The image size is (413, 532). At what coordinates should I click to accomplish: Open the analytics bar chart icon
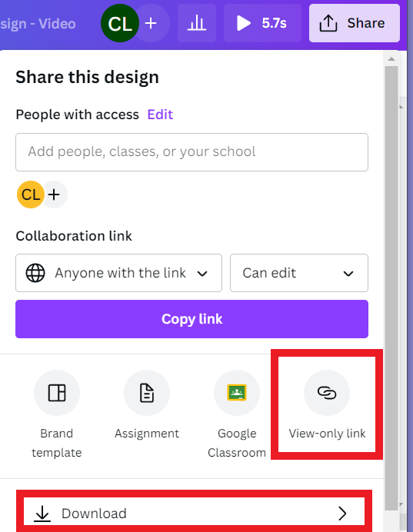click(x=197, y=23)
